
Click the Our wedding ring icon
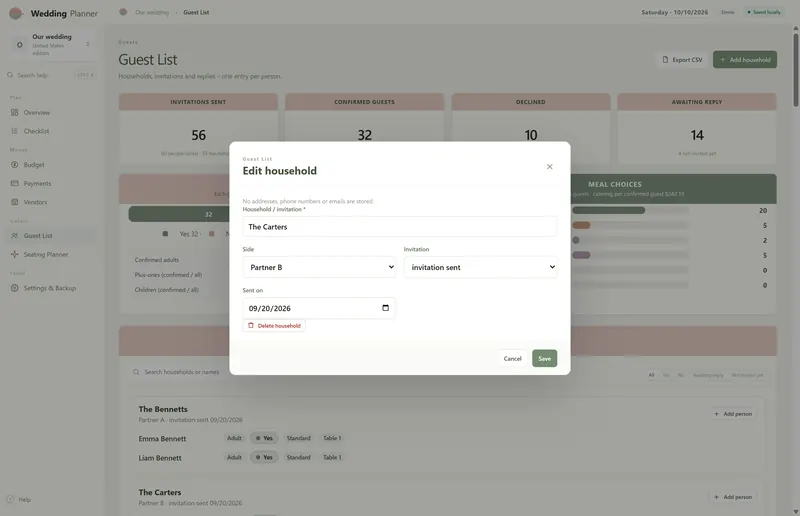[19, 44]
